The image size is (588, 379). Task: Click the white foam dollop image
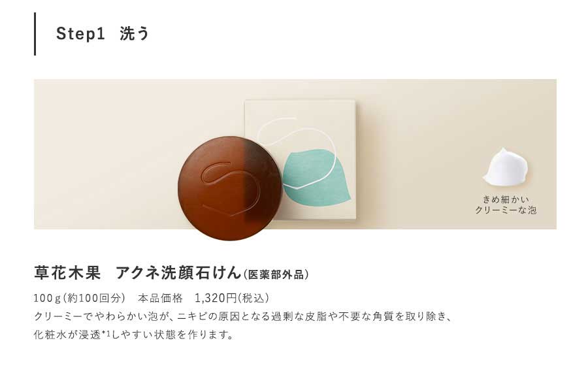tap(506, 167)
